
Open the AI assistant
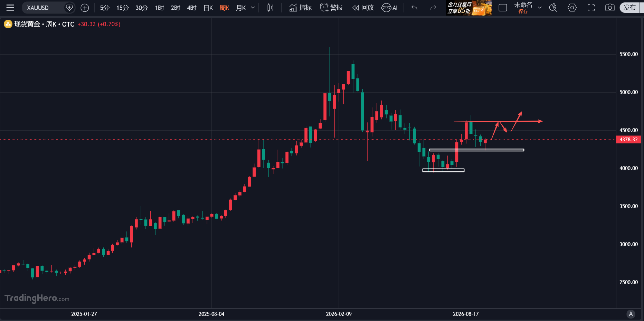coord(390,8)
